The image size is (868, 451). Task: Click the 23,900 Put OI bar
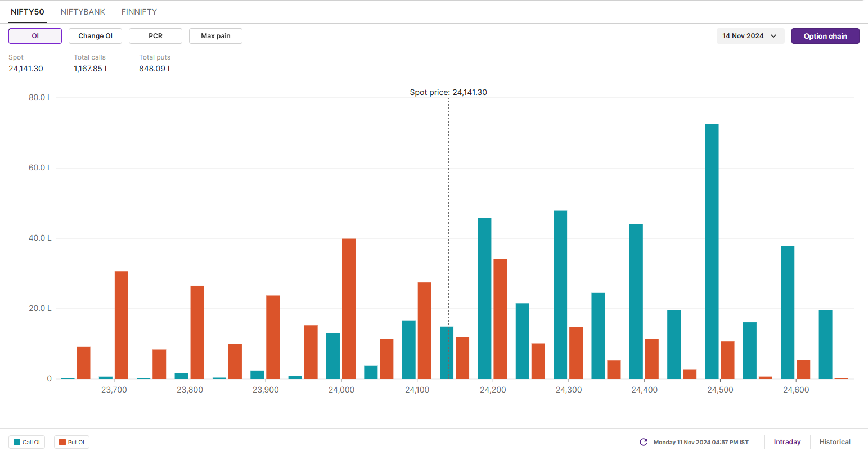273,337
